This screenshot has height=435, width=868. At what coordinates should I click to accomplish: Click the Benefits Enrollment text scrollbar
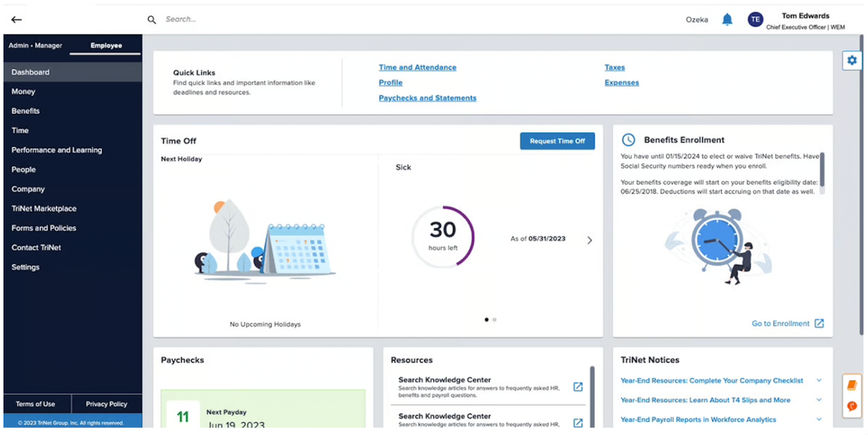point(822,169)
